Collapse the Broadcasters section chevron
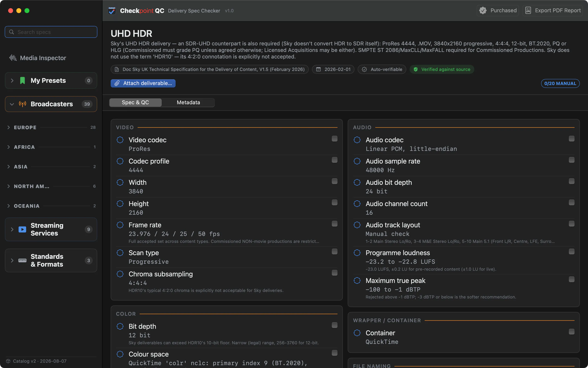The height and width of the screenshot is (368, 588). click(x=12, y=104)
